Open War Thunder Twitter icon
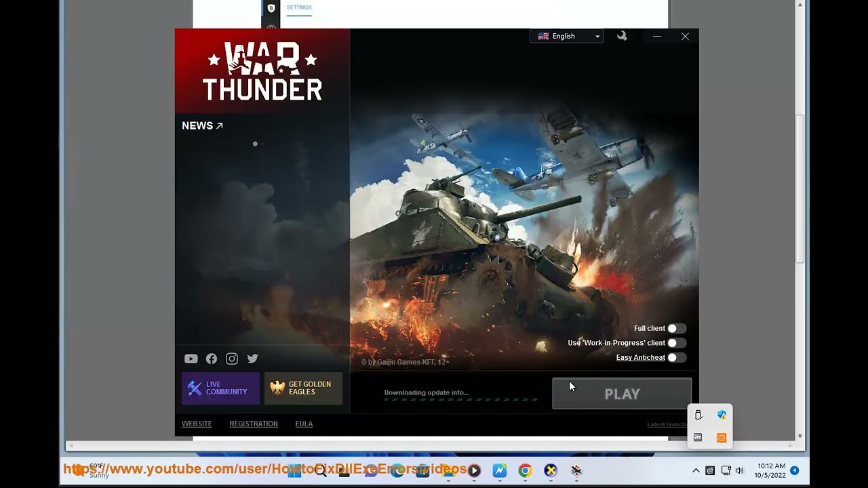The height and width of the screenshot is (488, 868). click(252, 359)
